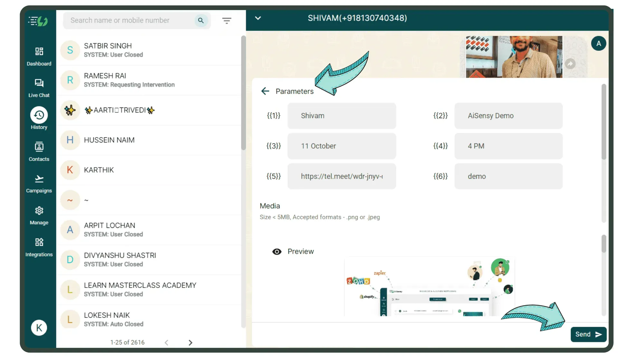Viewport: 644px width, 362px height.
Task: Open the chat filter icon
Action: coord(227,21)
